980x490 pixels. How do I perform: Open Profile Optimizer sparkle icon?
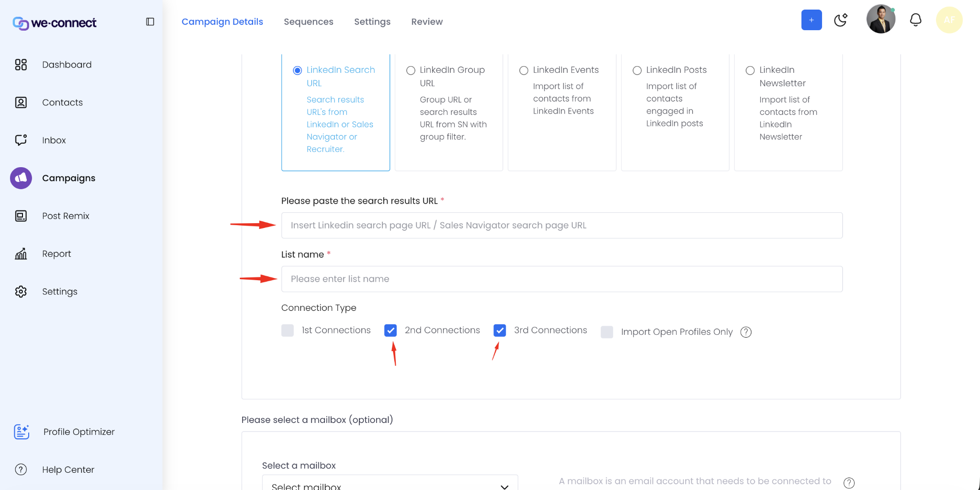[22, 432]
